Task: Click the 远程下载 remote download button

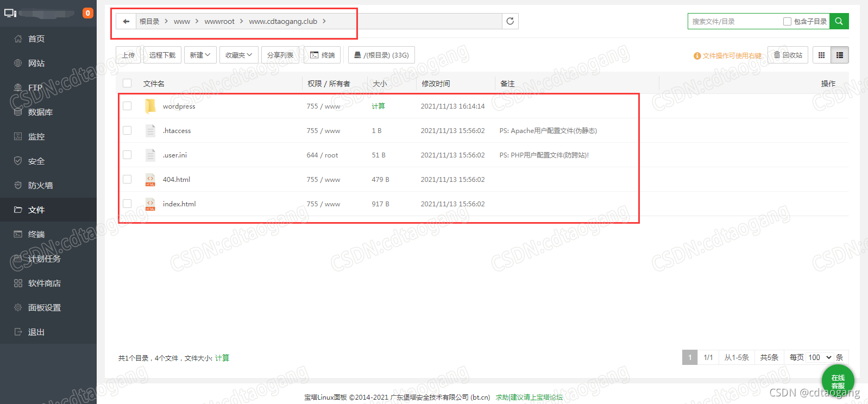Action: coord(162,55)
